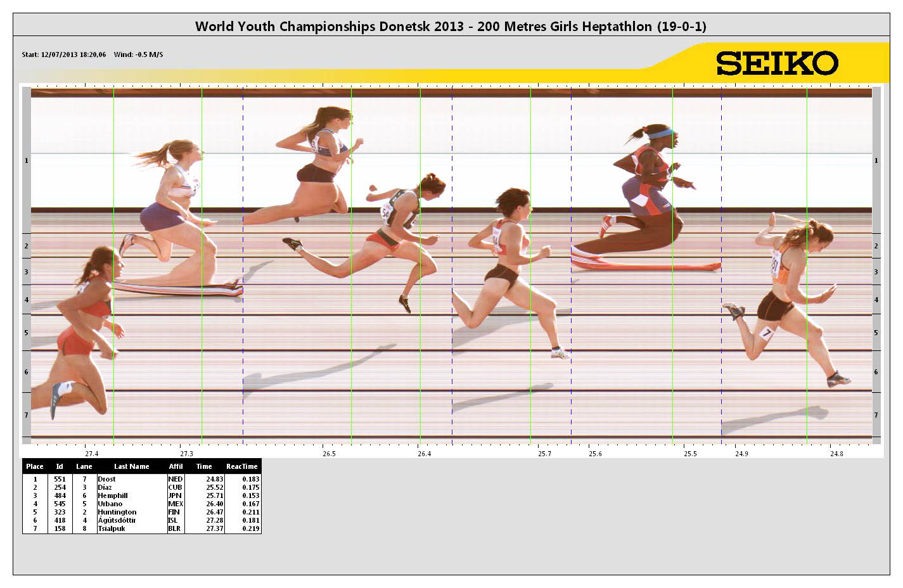Click the Huntington last name cell
This screenshot has width=903, height=588.
(x=117, y=512)
